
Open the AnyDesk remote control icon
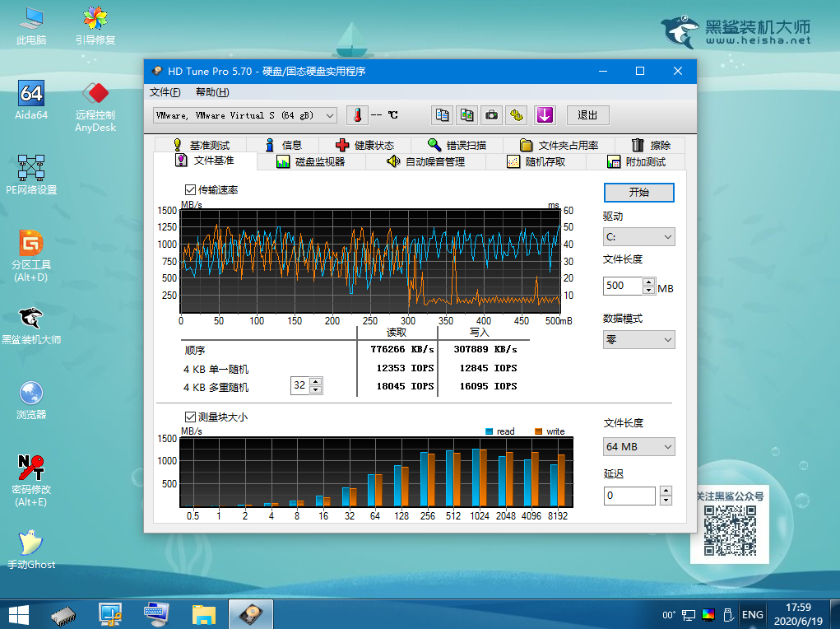click(x=95, y=107)
